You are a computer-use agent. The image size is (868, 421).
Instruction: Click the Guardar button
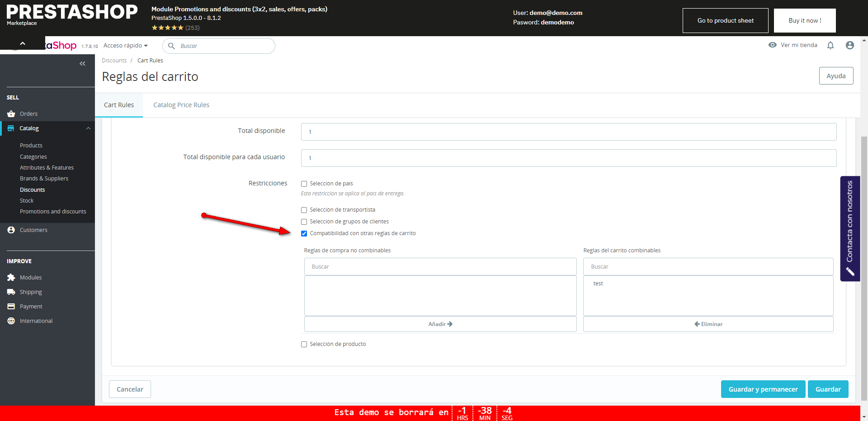(x=828, y=389)
